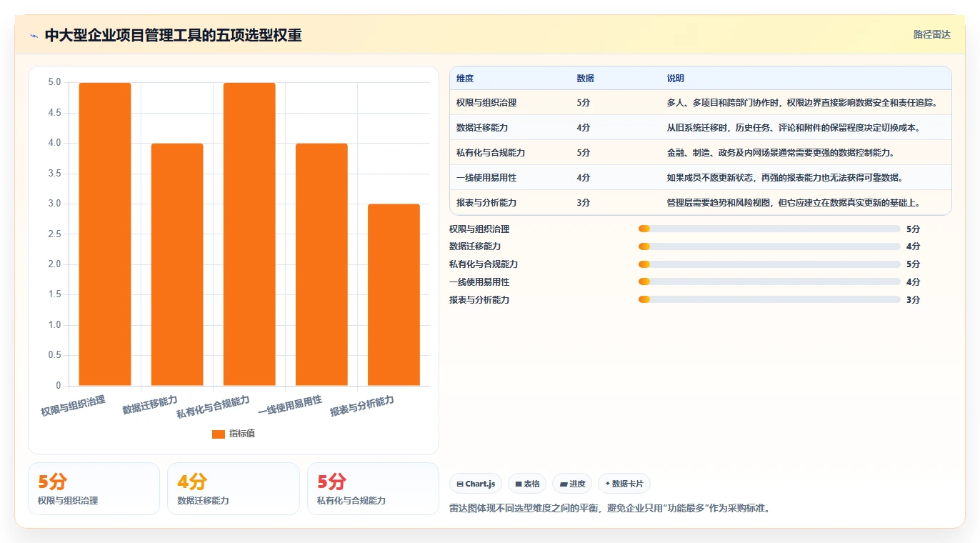Click the 3分 score in the 报表与分析能力 table row

[584, 203]
